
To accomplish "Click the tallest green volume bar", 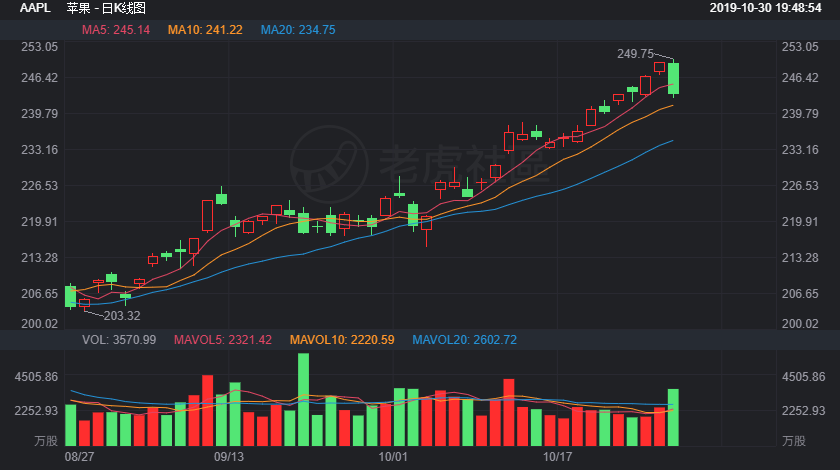I will point(303,400).
